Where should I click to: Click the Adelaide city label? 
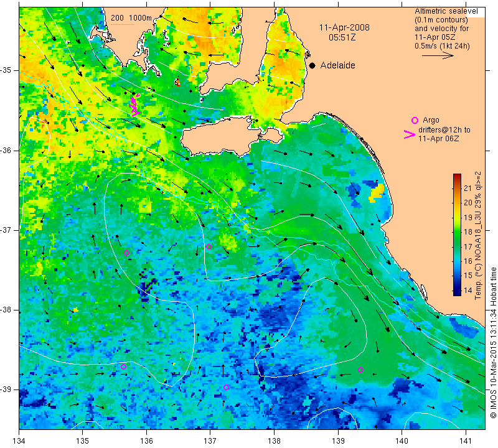coord(337,65)
